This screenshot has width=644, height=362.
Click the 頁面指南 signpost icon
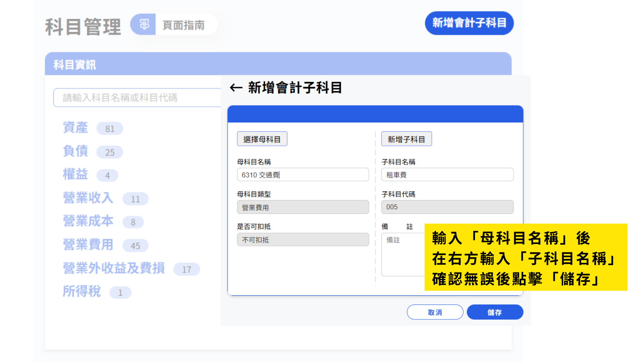144,24
